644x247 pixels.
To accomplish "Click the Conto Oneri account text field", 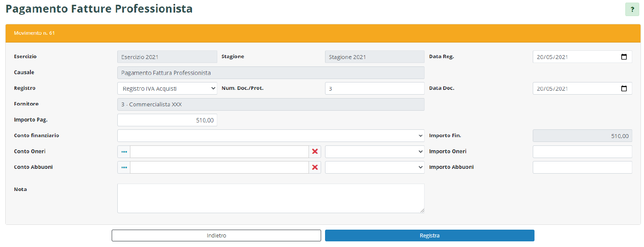I will coord(219,151).
